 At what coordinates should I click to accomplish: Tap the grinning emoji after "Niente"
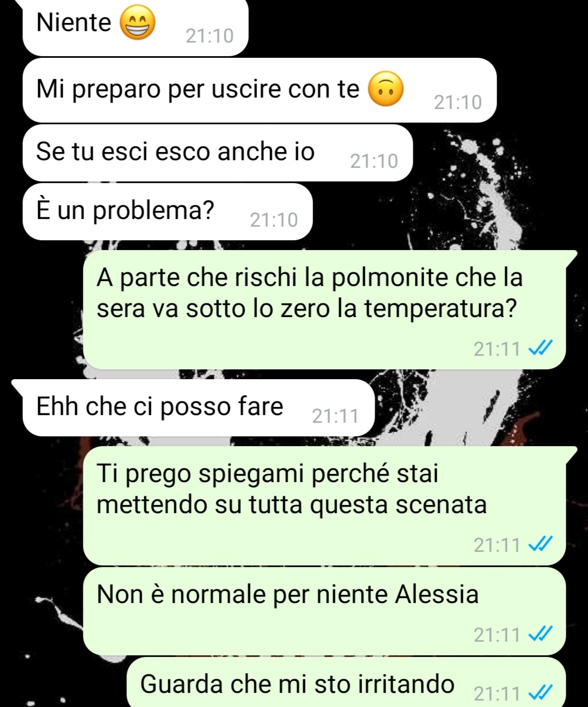137,23
